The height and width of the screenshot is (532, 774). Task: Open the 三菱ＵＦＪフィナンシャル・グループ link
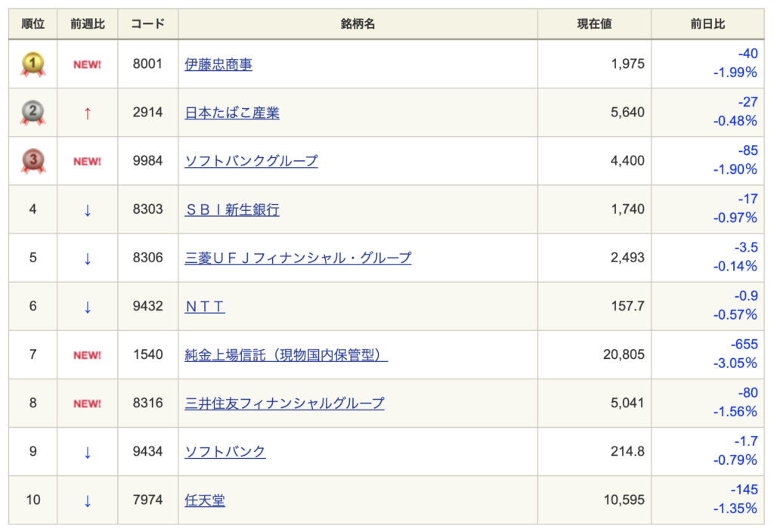[x=298, y=258]
